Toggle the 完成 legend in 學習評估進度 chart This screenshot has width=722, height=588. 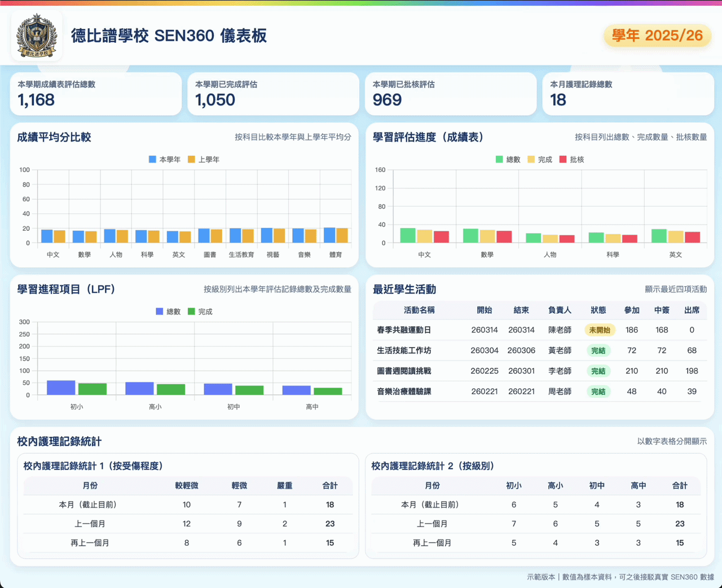tap(539, 160)
